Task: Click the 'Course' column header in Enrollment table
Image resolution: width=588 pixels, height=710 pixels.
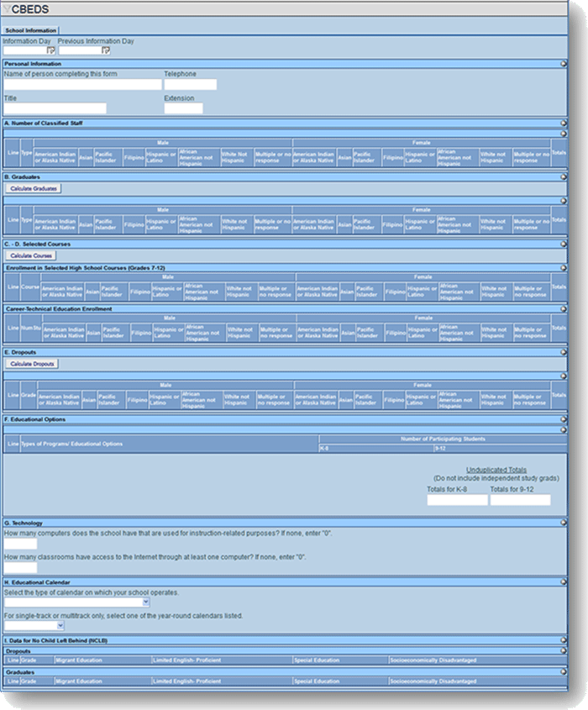Action: pyautogui.click(x=30, y=287)
